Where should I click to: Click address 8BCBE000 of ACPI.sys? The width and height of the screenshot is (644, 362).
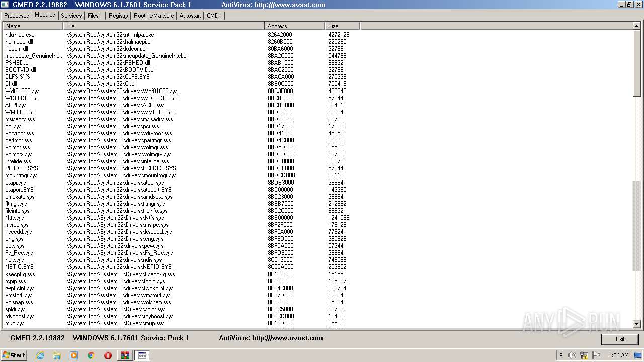281,105
